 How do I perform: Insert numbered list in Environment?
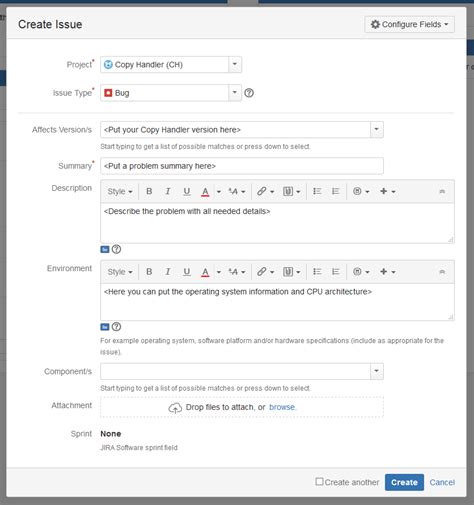[336, 272]
